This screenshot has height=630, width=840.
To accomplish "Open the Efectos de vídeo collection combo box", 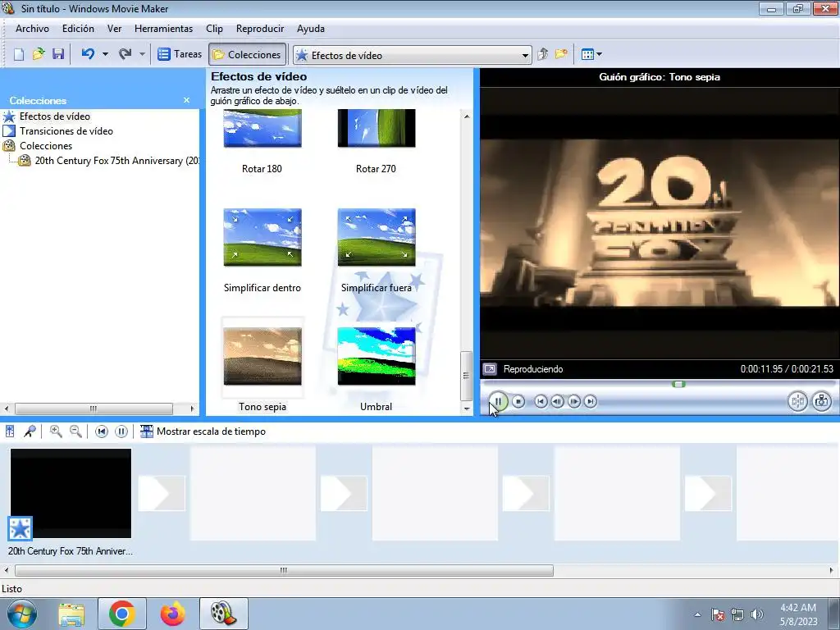I will click(x=412, y=55).
